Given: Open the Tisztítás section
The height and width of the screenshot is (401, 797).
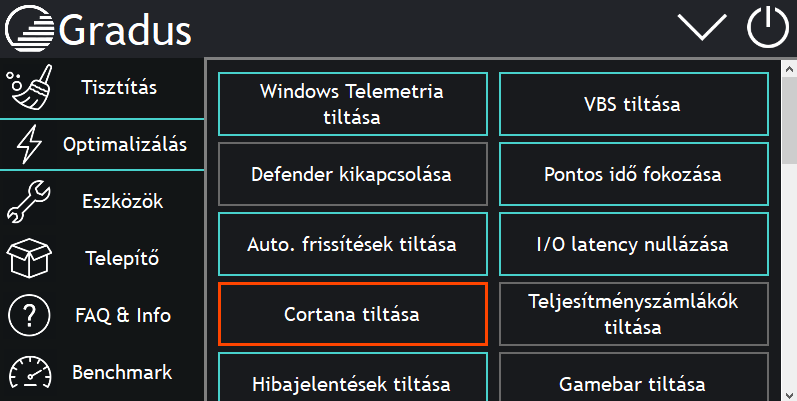Looking at the screenshot, I should coord(119,88).
